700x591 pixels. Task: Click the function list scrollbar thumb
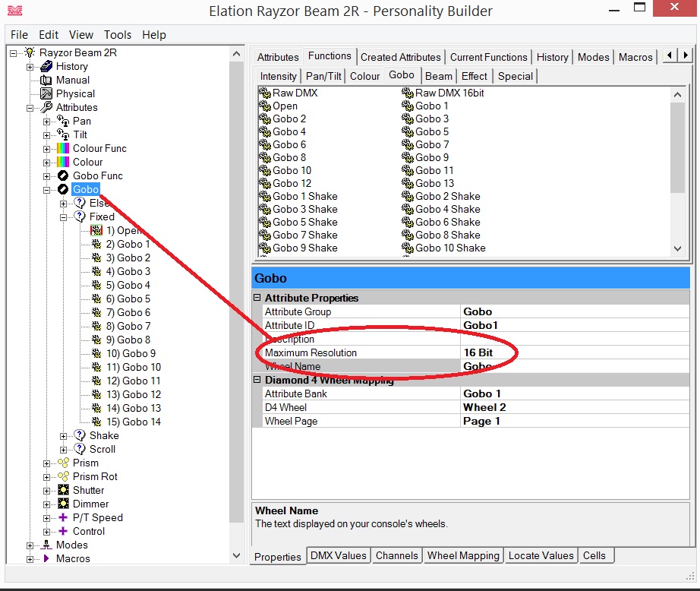tap(677, 147)
